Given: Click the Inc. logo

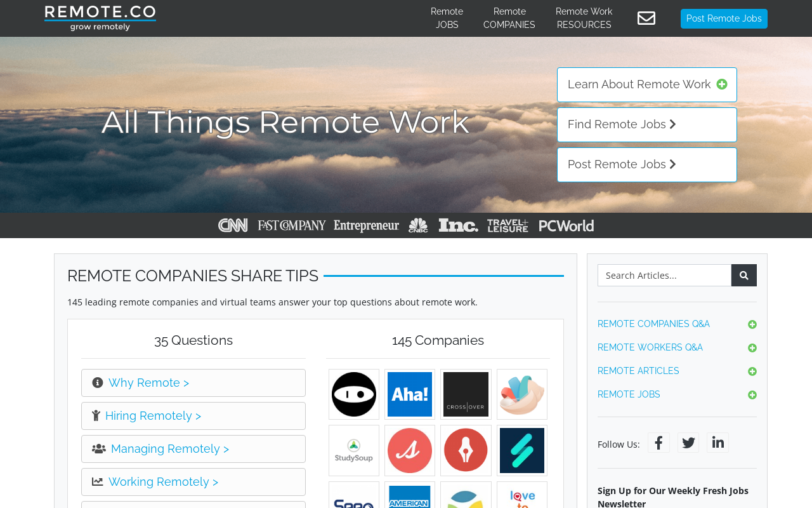Looking at the screenshot, I should pos(458,225).
